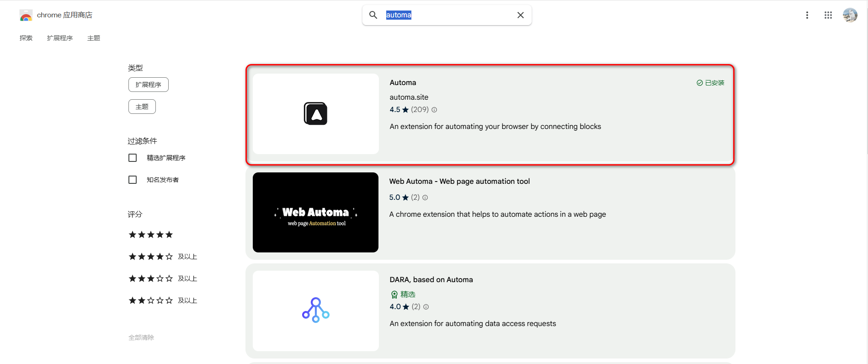The image size is (868, 364).
Task: Open the Google apps grid
Action: point(828,15)
